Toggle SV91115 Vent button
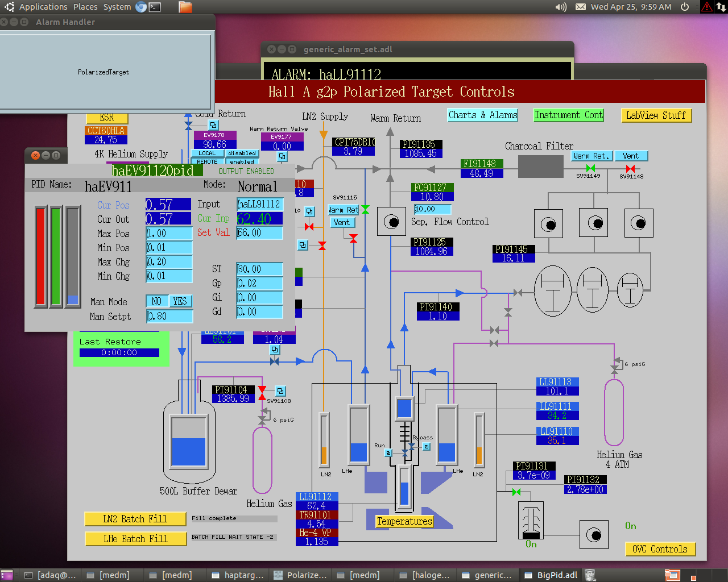Screen dimensions: 728x582 click(342, 222)
